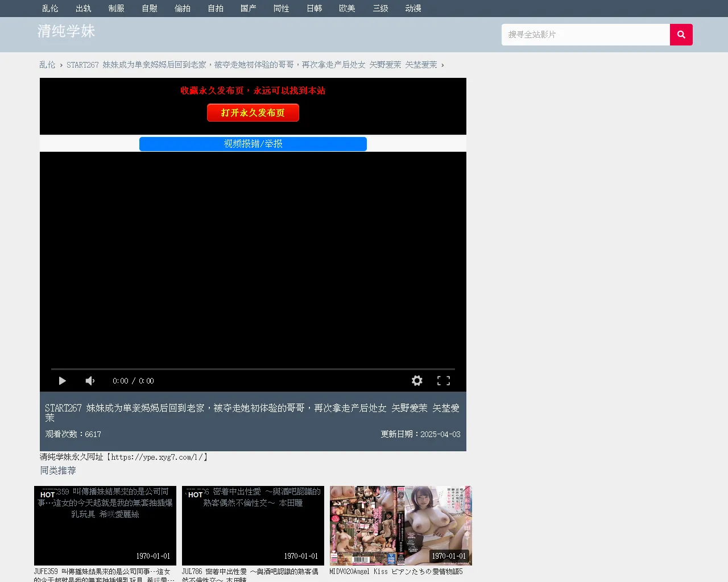728x582 pixels.
Task: Click the 收藏永久发布页 red notice text
Action: tap(253, 90)
